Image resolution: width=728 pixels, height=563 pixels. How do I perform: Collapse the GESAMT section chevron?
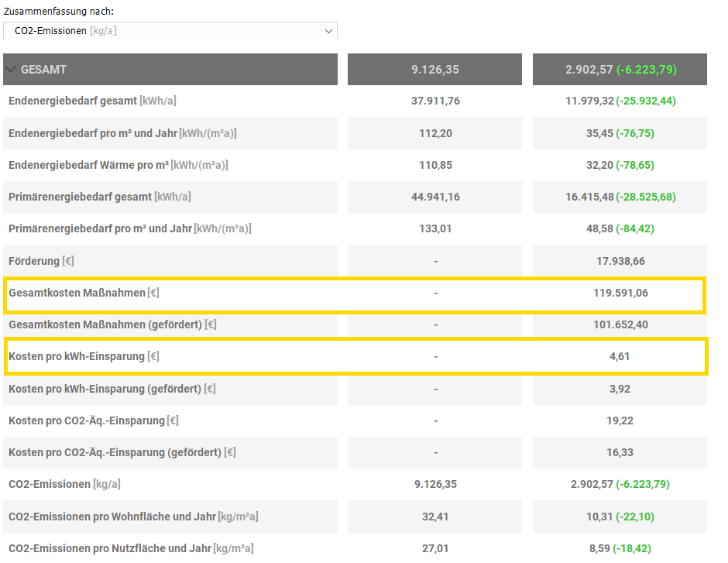tap(11, 70)
